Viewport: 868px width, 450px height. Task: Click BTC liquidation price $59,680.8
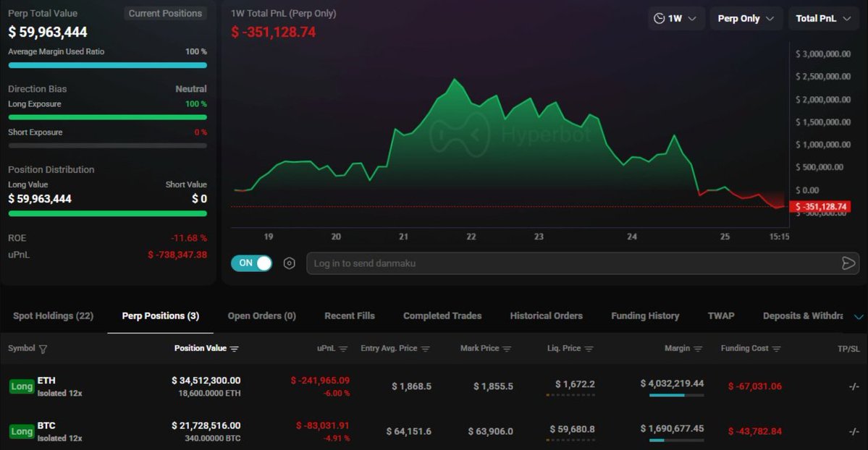coord(573,429)
